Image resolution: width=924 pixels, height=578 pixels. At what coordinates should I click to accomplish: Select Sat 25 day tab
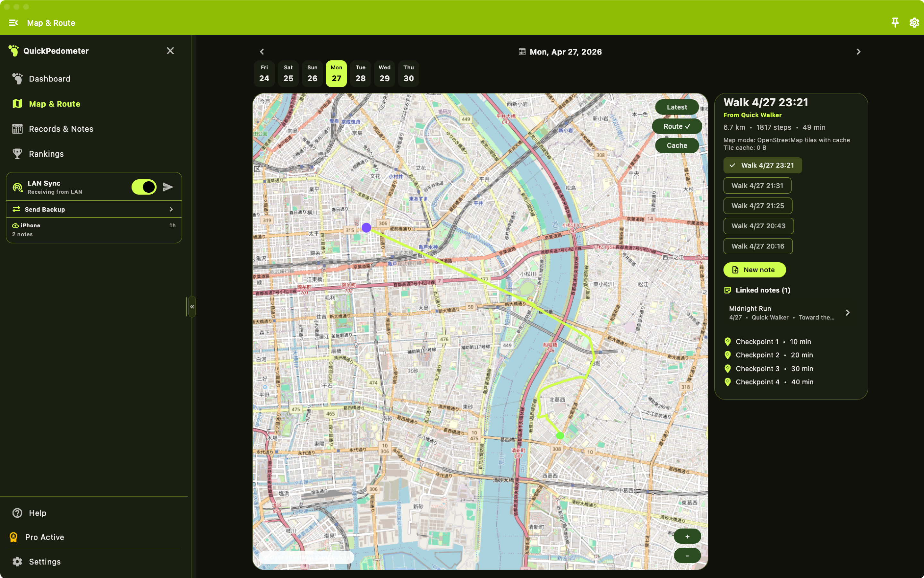(288, 74)
